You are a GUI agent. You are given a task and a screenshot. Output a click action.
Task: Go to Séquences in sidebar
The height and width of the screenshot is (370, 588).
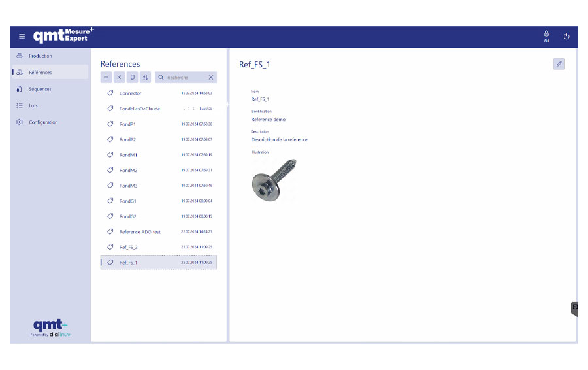pyautogui.click(x=40, y=89)
